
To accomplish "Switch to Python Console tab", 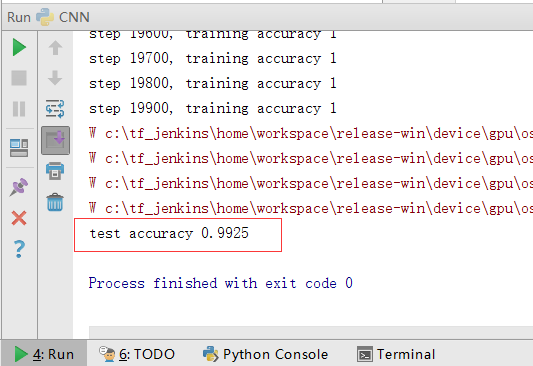I will pyautogui.click(x=265, y=354).
